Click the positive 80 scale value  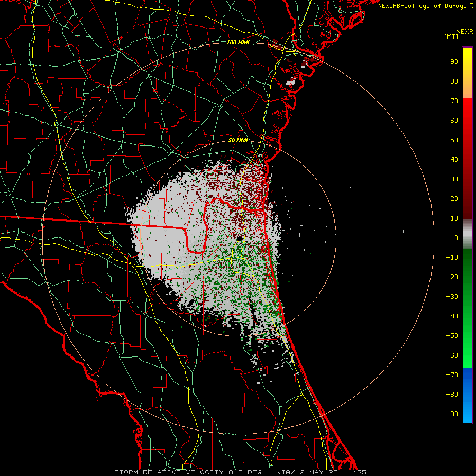(x=454, y=81)
